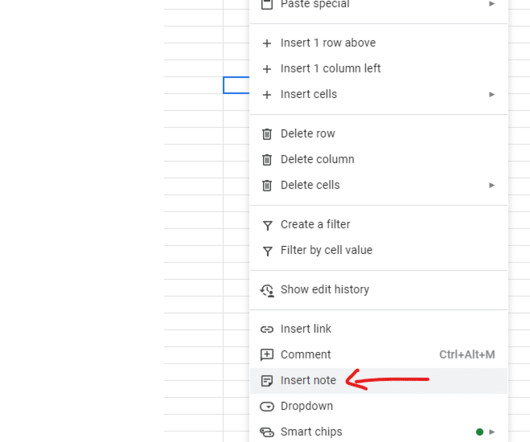Click the trash icon next to Delete column
Screen dimensions: 530x442
click(267, 159)
